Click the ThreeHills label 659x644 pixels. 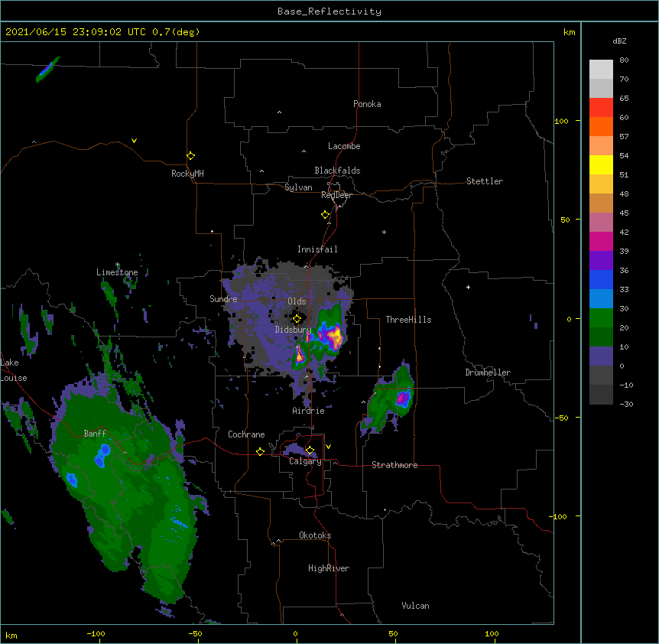[x=408, y=320]
